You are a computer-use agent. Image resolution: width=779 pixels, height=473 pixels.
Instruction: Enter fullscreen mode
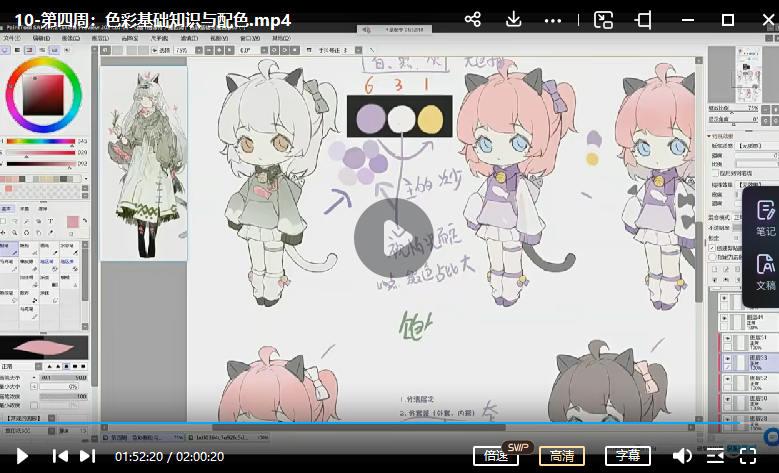pos(748,456)
